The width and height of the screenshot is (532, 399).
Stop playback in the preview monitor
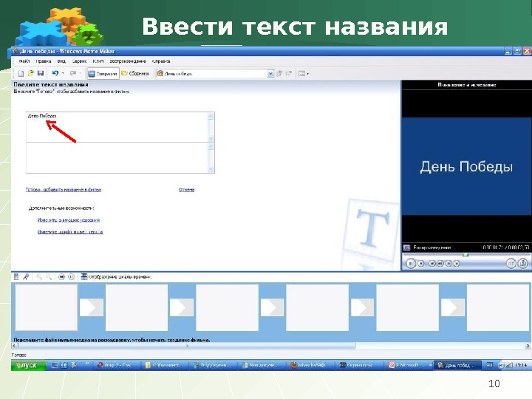tap(421, 263)
